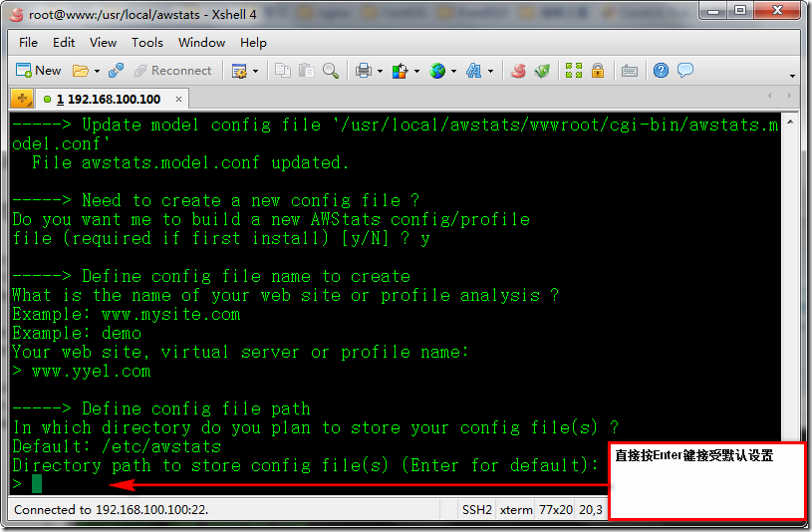Launch Xftp red swirl icon
Screen dimensions: 812x532
tap(518, 71)
